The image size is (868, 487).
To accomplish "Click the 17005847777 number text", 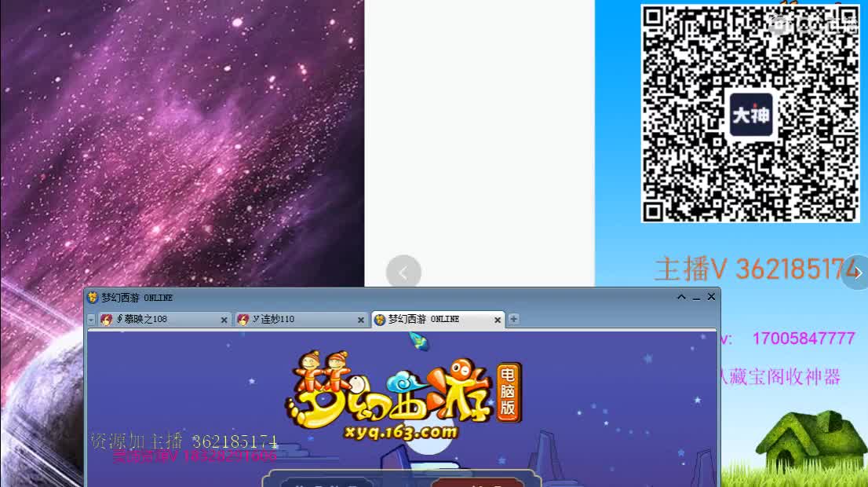I will 804,338.
